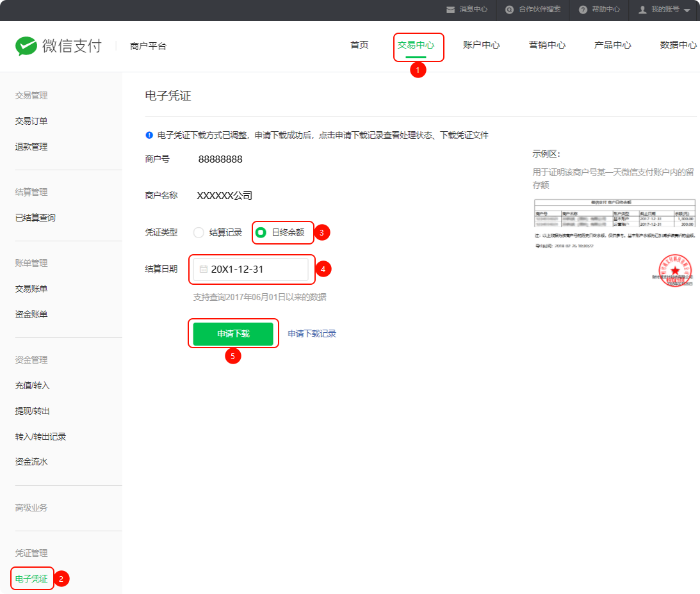
Task: Open 电子凭证 in the sidebar
Action: point(31,579)
